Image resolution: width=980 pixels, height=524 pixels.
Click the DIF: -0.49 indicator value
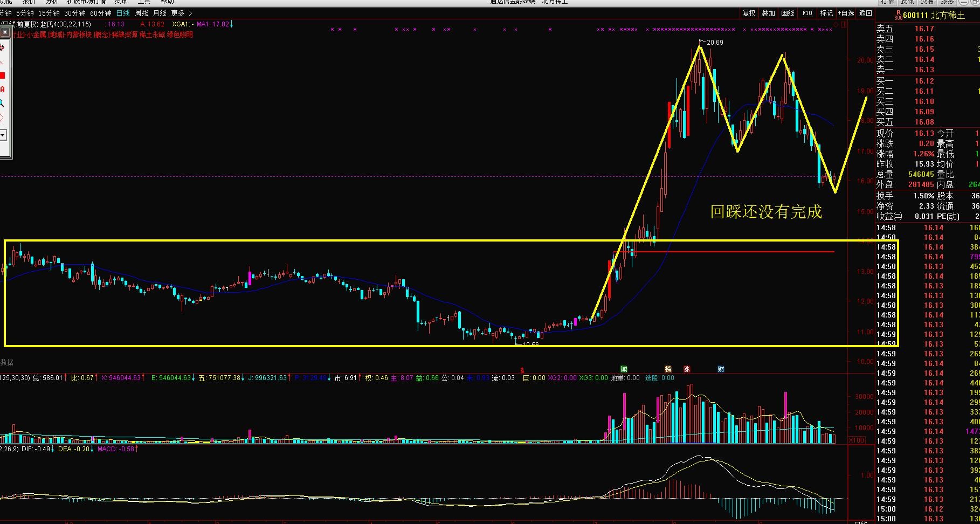coord(36,449)
